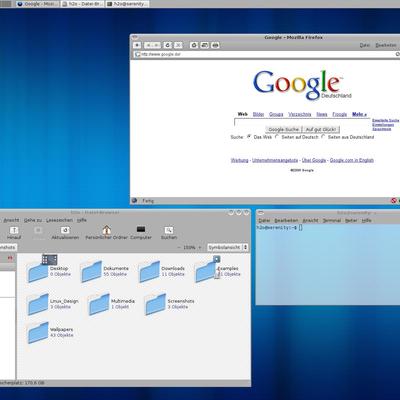Open the News link on Google

(x=322, y=114)
